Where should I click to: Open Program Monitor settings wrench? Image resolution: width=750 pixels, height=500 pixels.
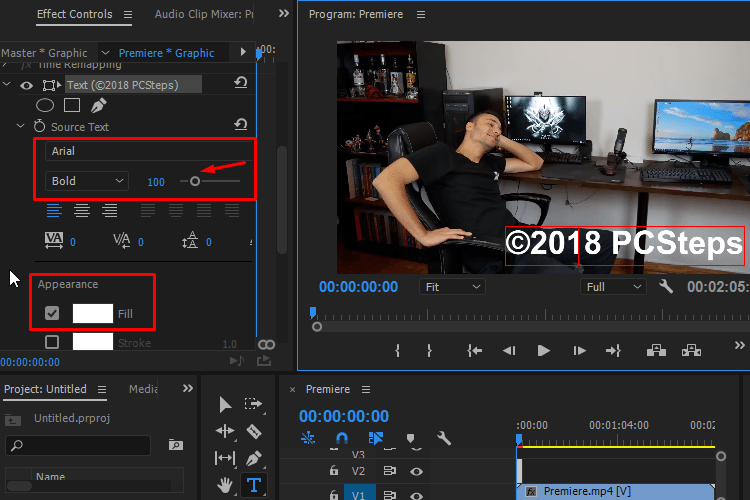tap(666, 287)
